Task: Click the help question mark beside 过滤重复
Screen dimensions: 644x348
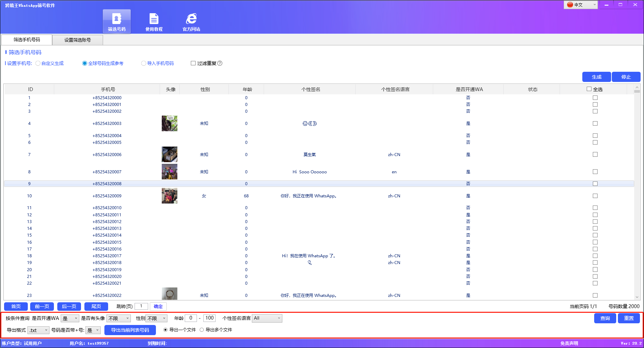Action: coord(220,63)
